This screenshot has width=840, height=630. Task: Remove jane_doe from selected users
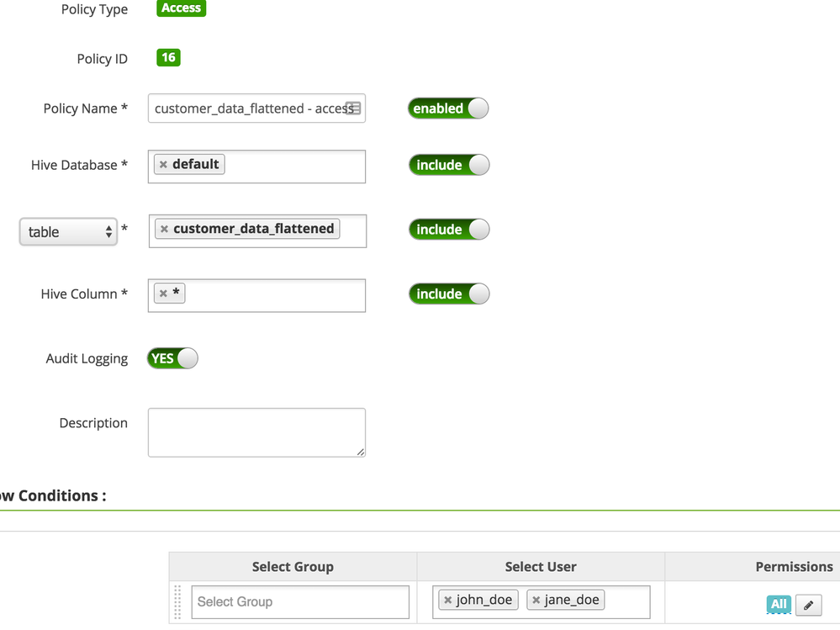[x=536, y=601]
